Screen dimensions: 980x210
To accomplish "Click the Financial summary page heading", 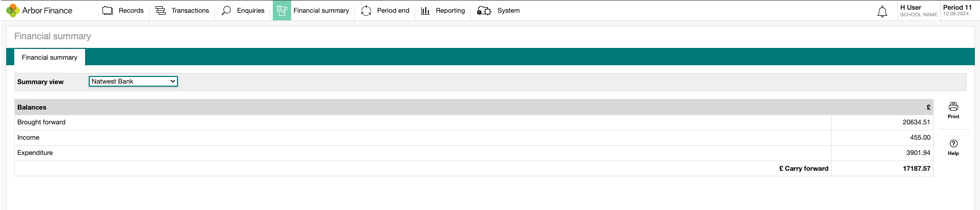I will point(53,36).
